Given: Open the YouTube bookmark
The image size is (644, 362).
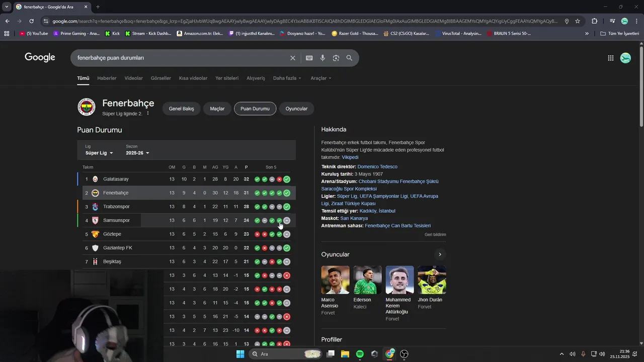Looking at the screenshot, I should click(34, 34).
